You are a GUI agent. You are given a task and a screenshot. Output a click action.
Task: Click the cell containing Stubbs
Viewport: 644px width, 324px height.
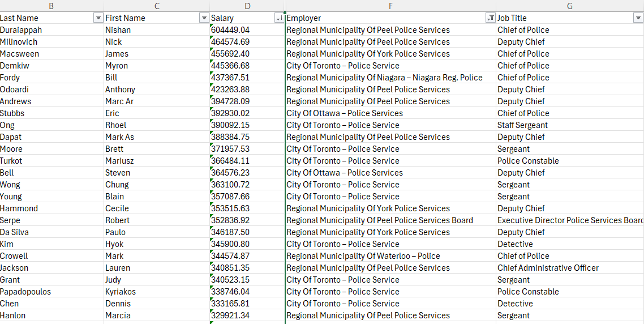tap(51, 113)
